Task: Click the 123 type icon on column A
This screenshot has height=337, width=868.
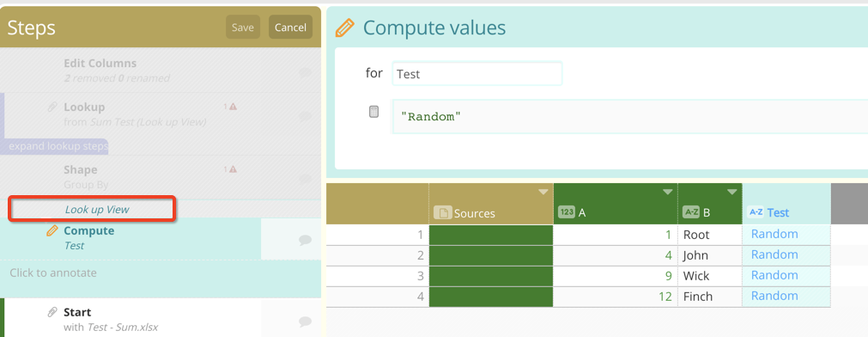Action: pyautogui.click(x=567, y=211)
